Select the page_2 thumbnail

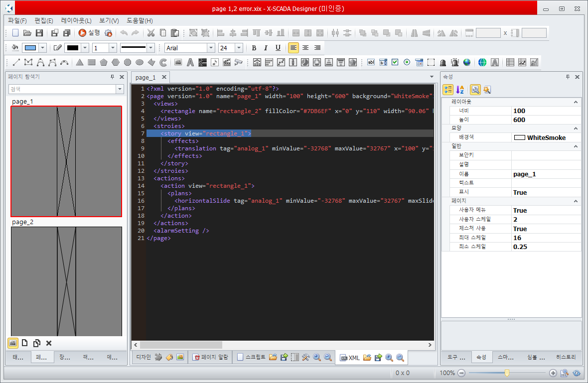click(66, 281)
